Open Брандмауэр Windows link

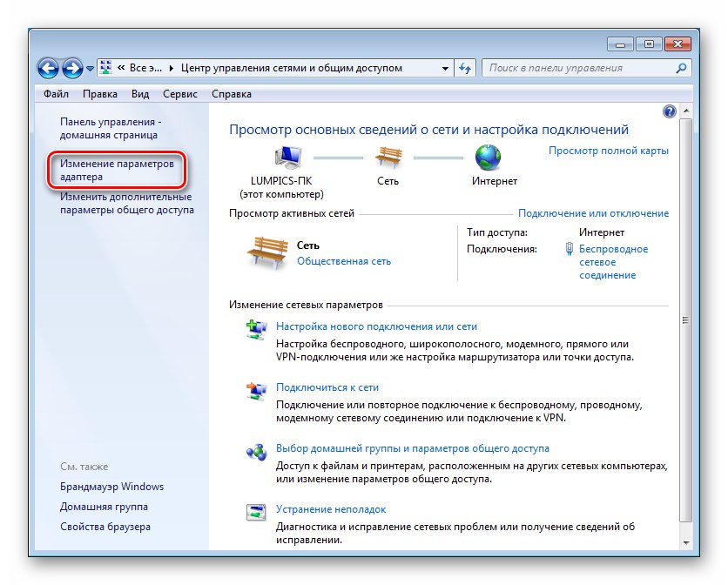click(111, 487)
